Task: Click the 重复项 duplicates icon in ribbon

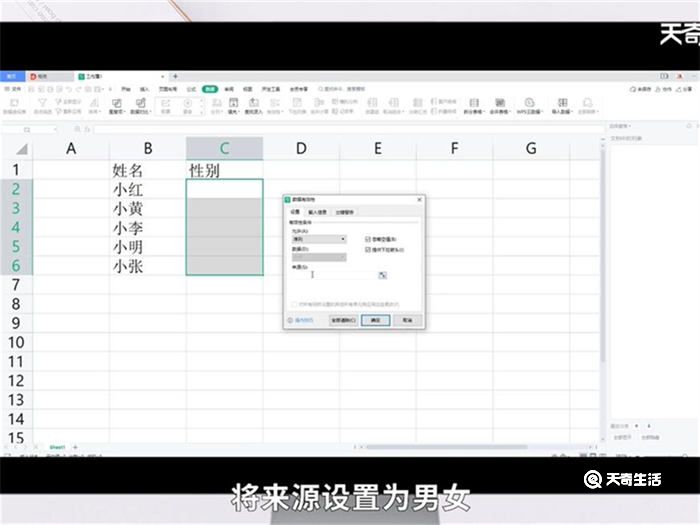Action: [118, 105]
